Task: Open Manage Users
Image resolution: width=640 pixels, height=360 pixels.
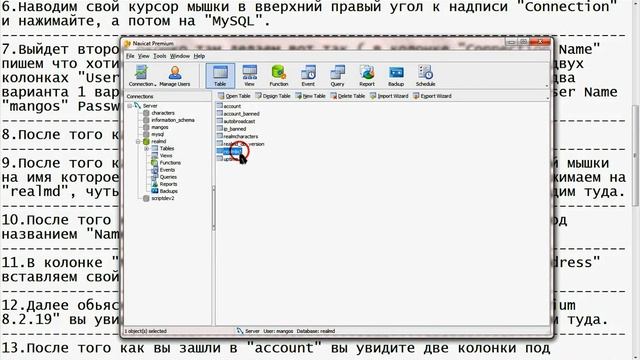Action: 175,76
